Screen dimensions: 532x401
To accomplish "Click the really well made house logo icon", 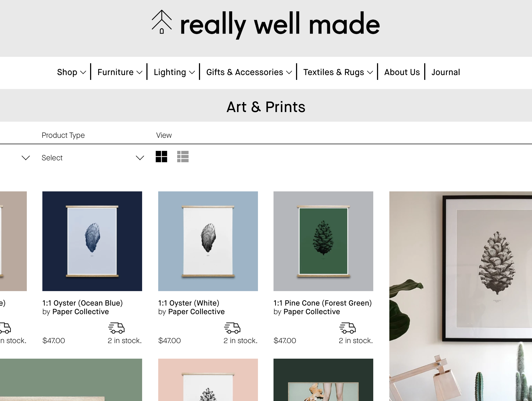I will (162, 23).
